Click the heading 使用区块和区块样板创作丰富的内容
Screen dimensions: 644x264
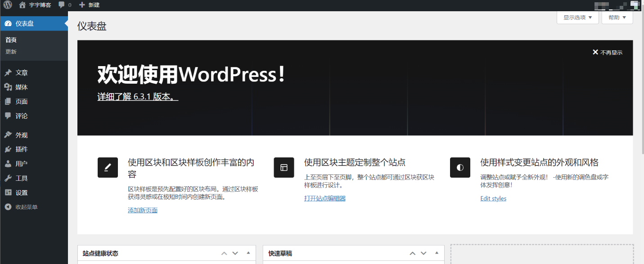pyautogui.click(x=191, y=168)
